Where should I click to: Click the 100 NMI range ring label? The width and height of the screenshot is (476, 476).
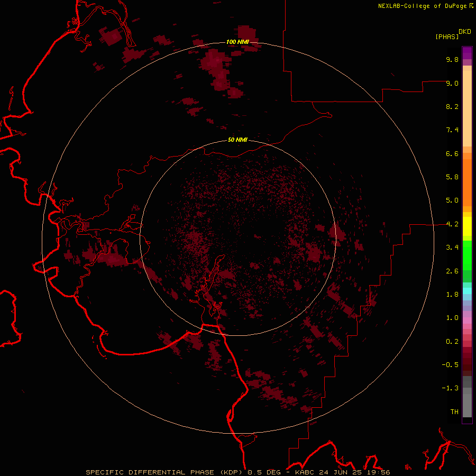tap(237, 42)
